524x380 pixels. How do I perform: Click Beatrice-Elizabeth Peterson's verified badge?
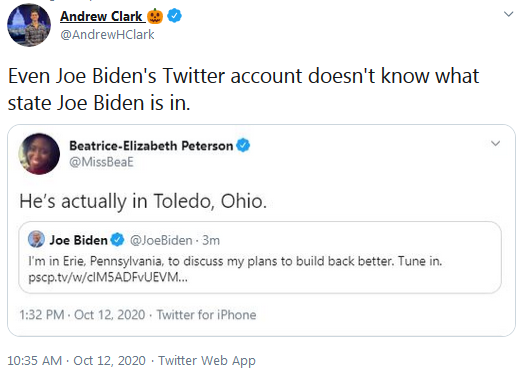(243, 146)
